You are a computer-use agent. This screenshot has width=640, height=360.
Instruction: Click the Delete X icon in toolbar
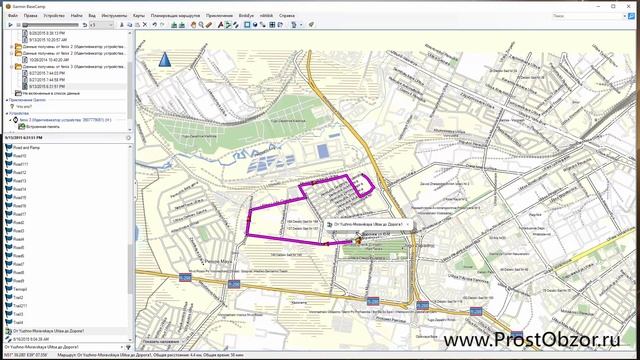point(145,25)
